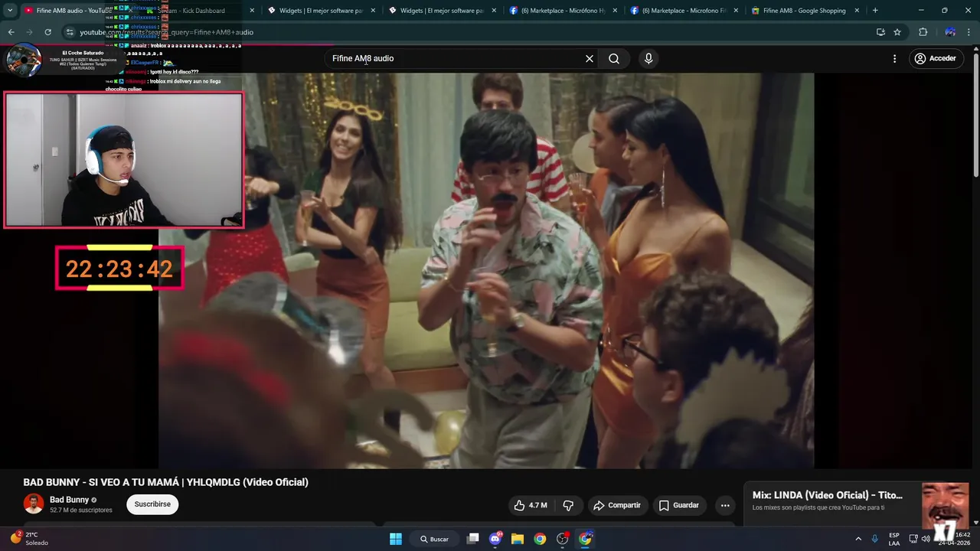Open a new browser tab
This screenshot has height=551, width=980.
(x=875, y=11)
